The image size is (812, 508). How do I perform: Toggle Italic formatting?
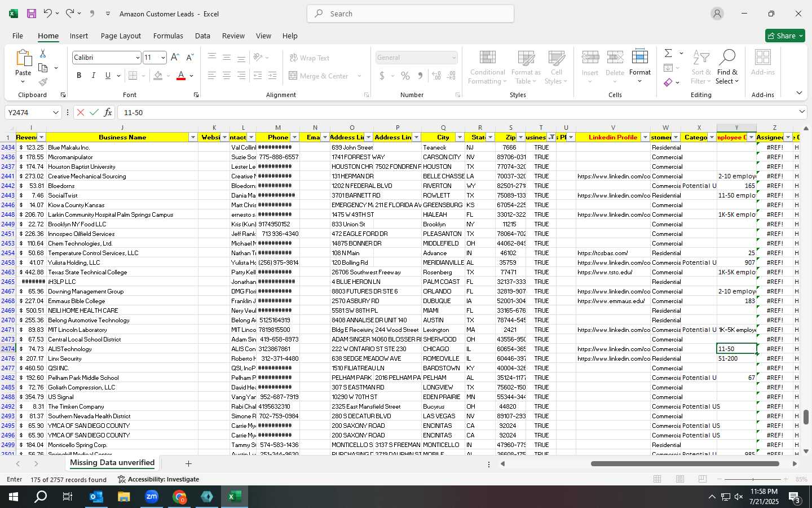pyautogui.click(x=93, y=76)
